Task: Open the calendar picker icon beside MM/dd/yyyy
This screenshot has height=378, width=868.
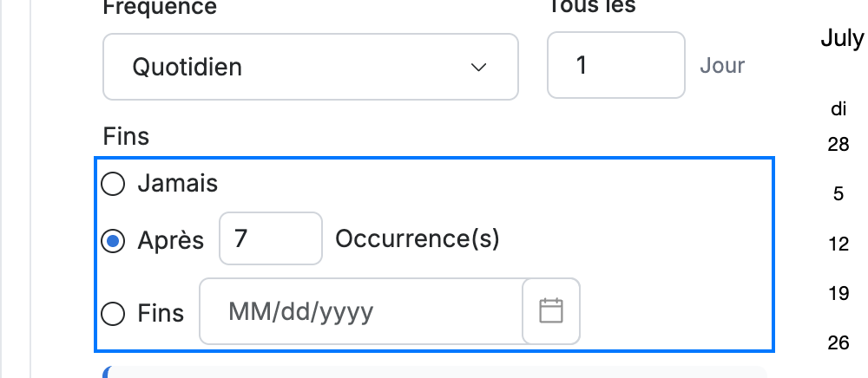Action: pos(551,311)
